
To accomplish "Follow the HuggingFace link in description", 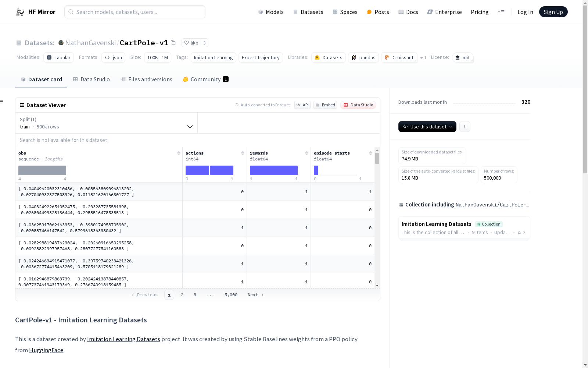I will click(x=46, y=350).
